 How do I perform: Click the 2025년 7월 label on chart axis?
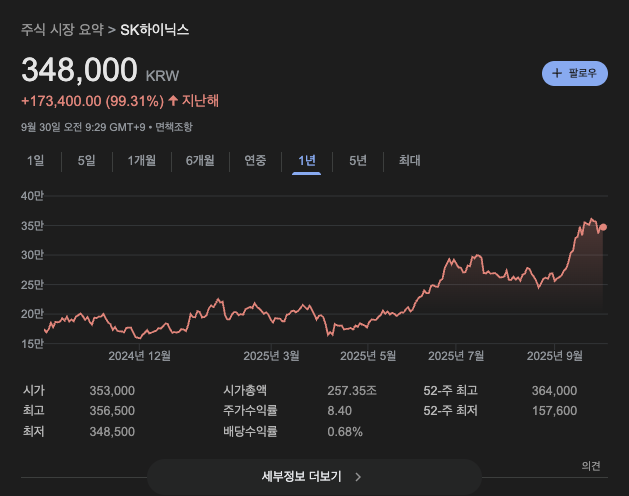tap(456, 355)
